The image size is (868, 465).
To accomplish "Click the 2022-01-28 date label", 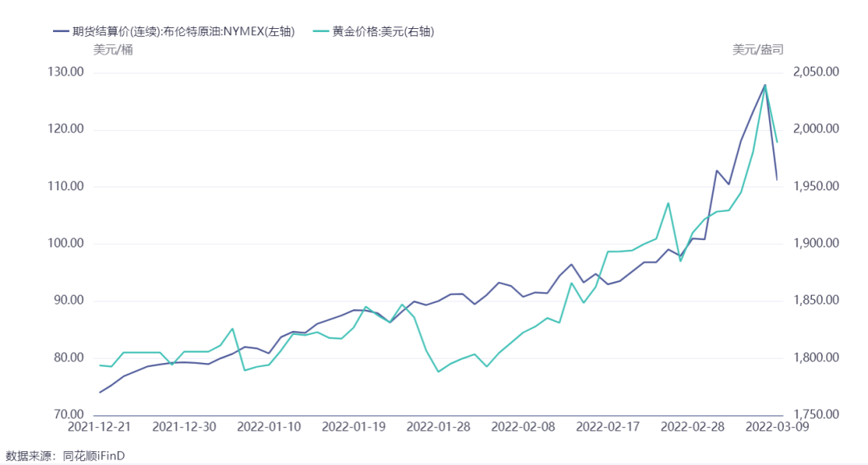I will pos(439,426).
